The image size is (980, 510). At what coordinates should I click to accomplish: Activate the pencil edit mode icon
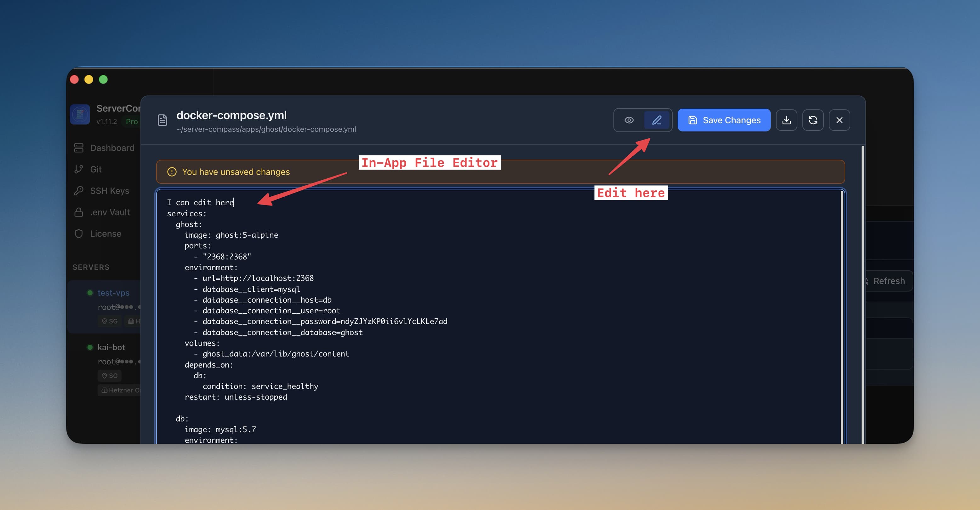[x=657, y=120]
